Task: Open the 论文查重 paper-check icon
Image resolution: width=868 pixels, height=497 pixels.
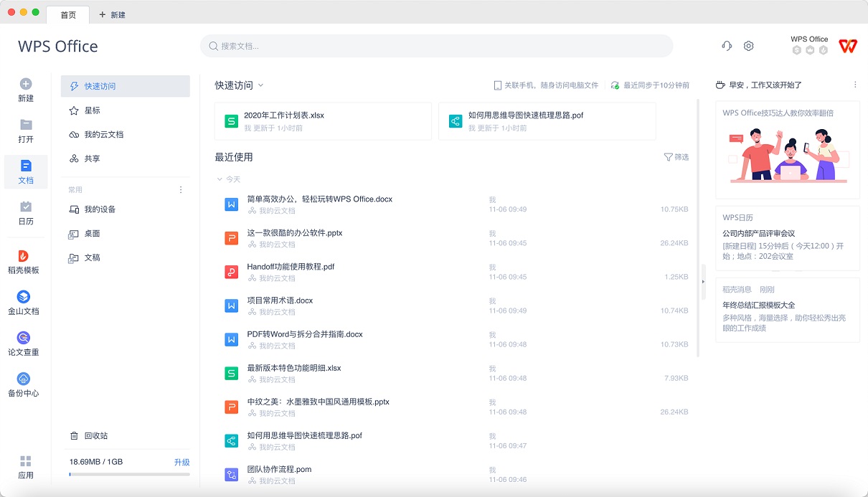Action: [26, 342]
